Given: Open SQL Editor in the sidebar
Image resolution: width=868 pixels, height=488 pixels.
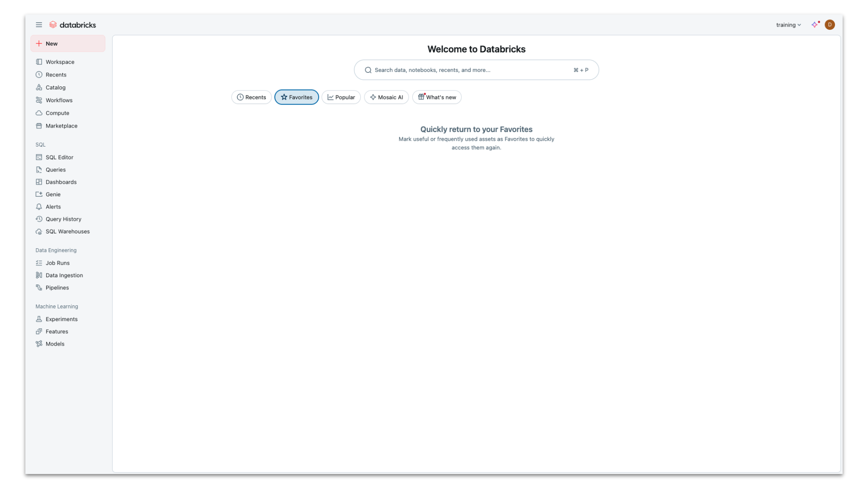Looking at the screenshot, I should coord(59,157).
